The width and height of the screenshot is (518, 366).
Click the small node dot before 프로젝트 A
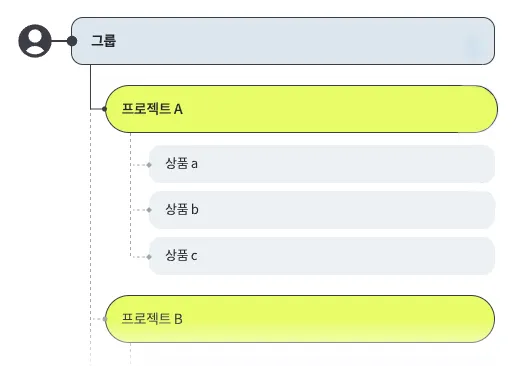[x=104, y=109]
